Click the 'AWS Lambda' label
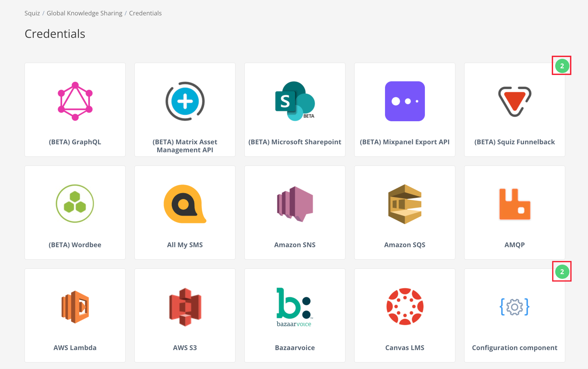The image size is (588, 369). (x=75, y=348)
